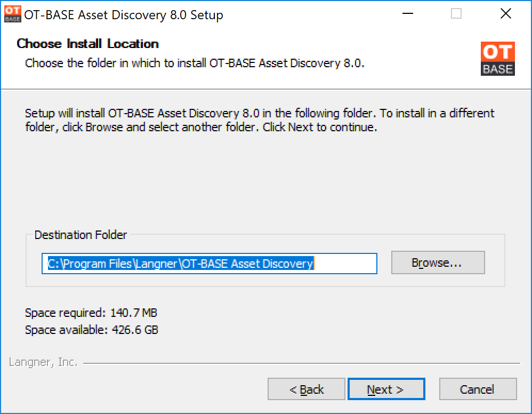Click the "Space available: 426.6 GB" text
532x414 pixels.
pyautogui.click(x=92, y=330)
